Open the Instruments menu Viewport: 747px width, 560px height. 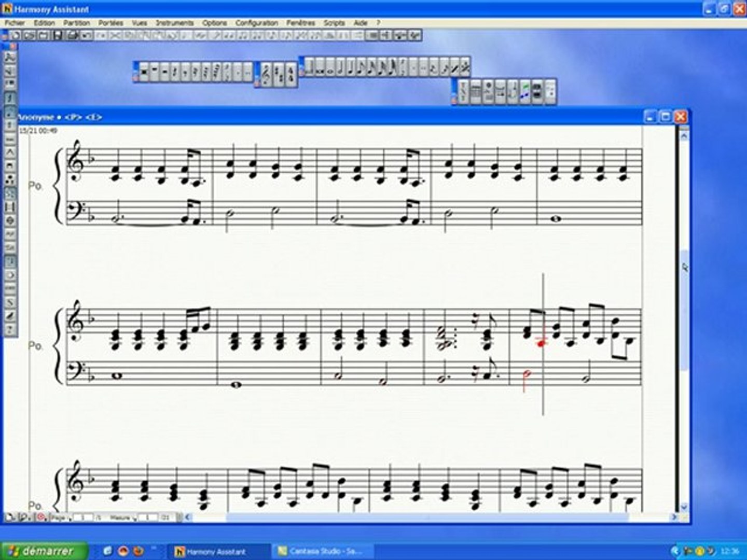coord(175,23)
